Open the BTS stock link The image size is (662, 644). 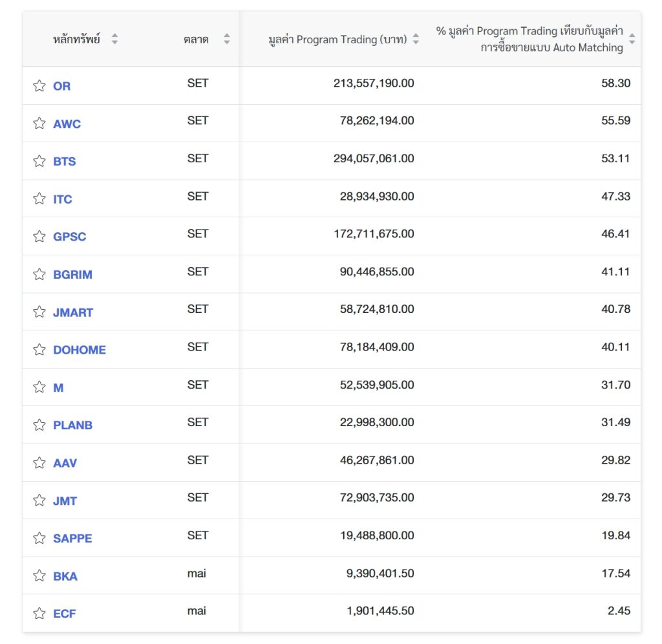pyautogui.click(x=64, y=161)
